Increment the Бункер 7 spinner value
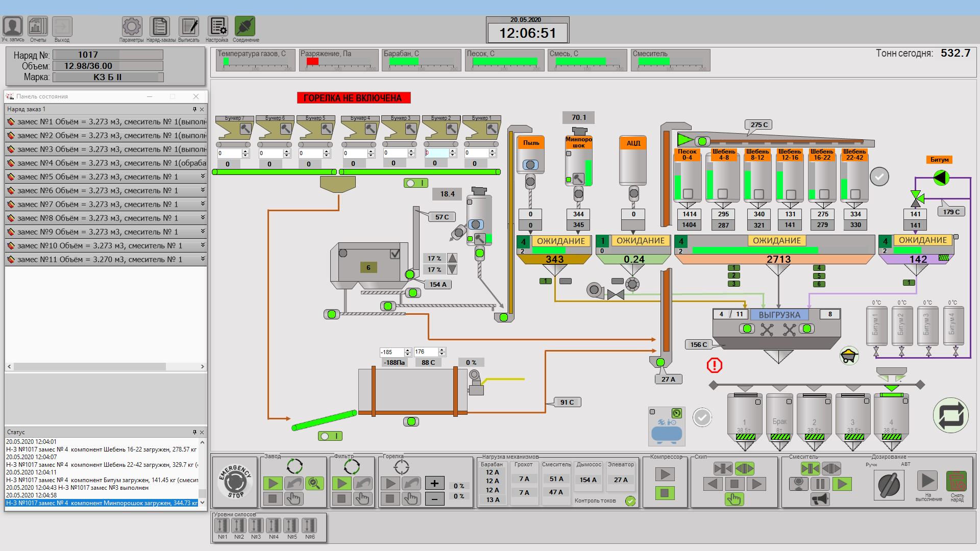 click(x=246, y=152)
